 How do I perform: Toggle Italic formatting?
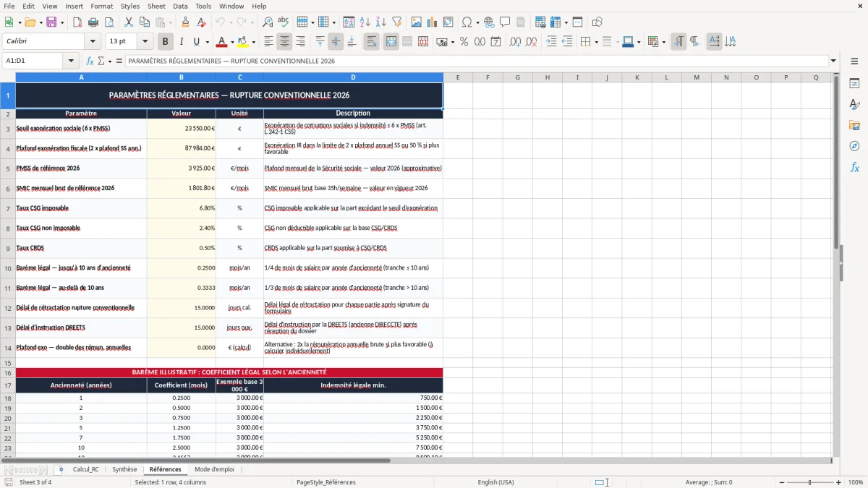coord(181,42)
